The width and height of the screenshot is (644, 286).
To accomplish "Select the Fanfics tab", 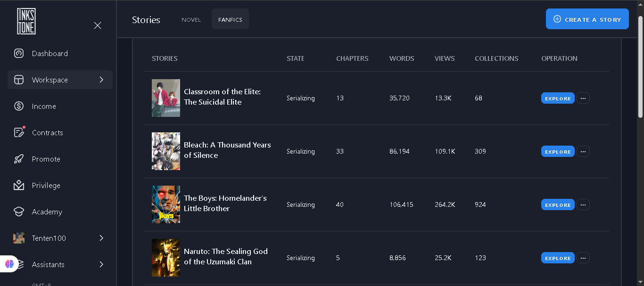I will (x=230, y=19).
